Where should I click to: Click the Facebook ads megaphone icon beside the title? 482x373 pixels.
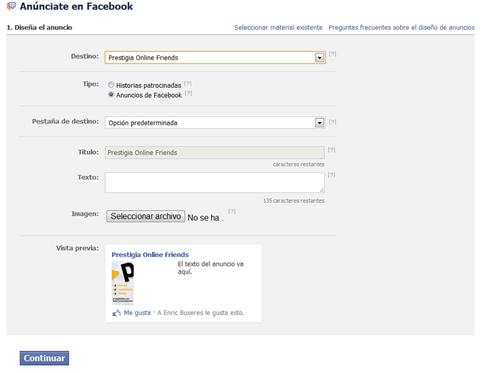point(11,6)
